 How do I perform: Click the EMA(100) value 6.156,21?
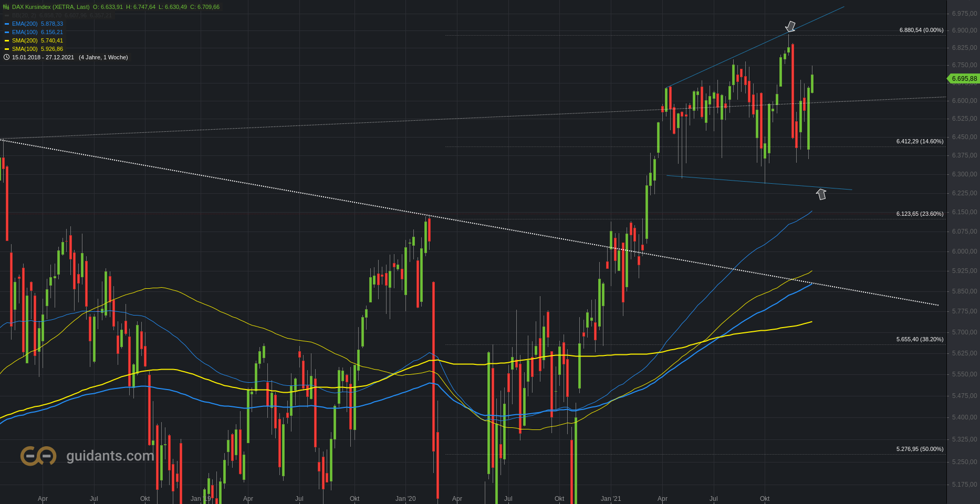coord(52,32)
